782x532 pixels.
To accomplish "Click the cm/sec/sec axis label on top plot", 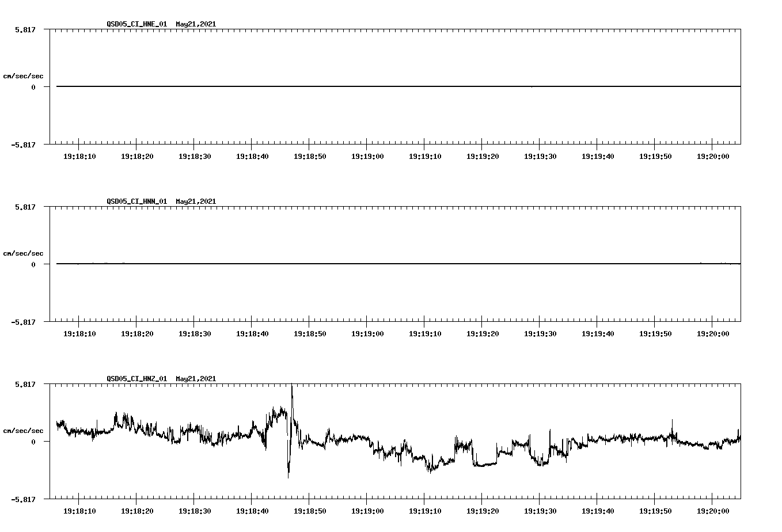I will [24, 75].
